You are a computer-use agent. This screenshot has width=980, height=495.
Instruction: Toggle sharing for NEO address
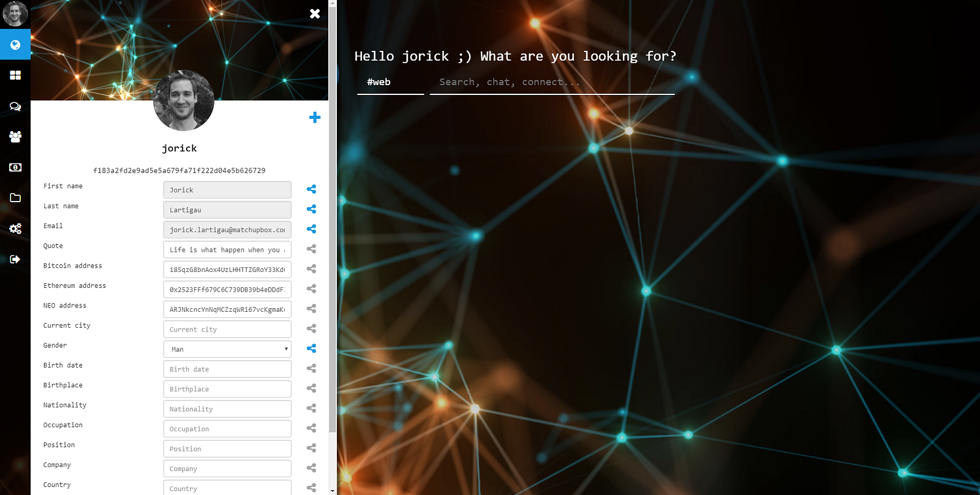coord(311,309)
